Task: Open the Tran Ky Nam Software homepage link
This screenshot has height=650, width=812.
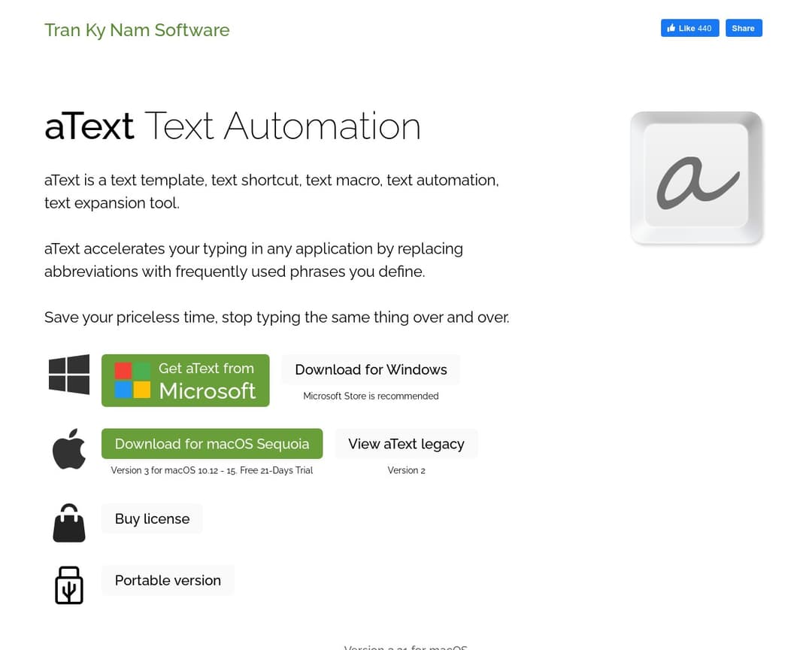Action: point(137,30)
